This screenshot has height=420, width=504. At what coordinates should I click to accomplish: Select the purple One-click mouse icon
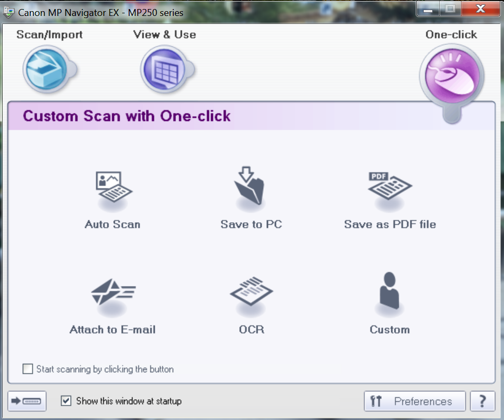click(x=451, y=74)
